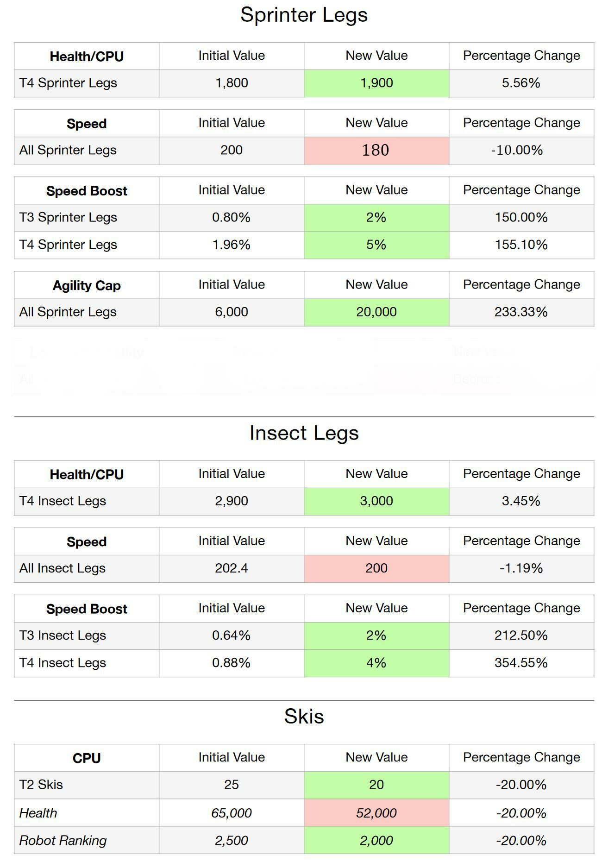Click the "Sprinter Legs" section heading
Screen dimensions: 608x868
pos(304,15)
